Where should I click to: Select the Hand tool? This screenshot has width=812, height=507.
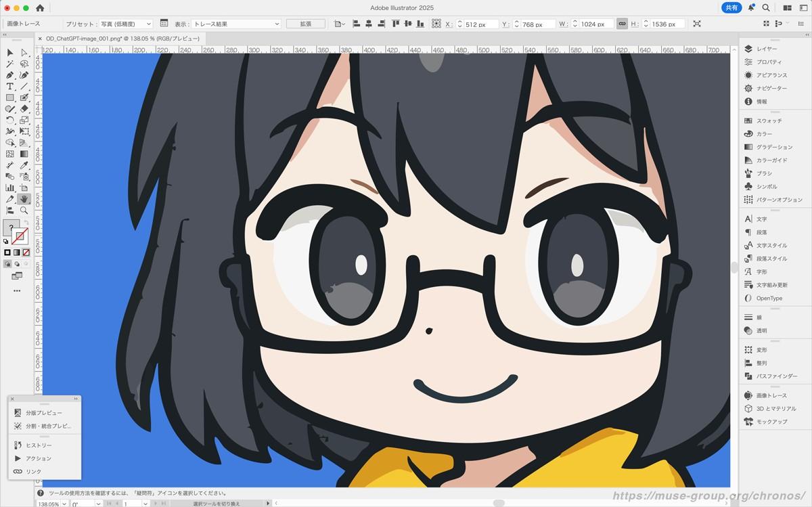tap(24, 199)
